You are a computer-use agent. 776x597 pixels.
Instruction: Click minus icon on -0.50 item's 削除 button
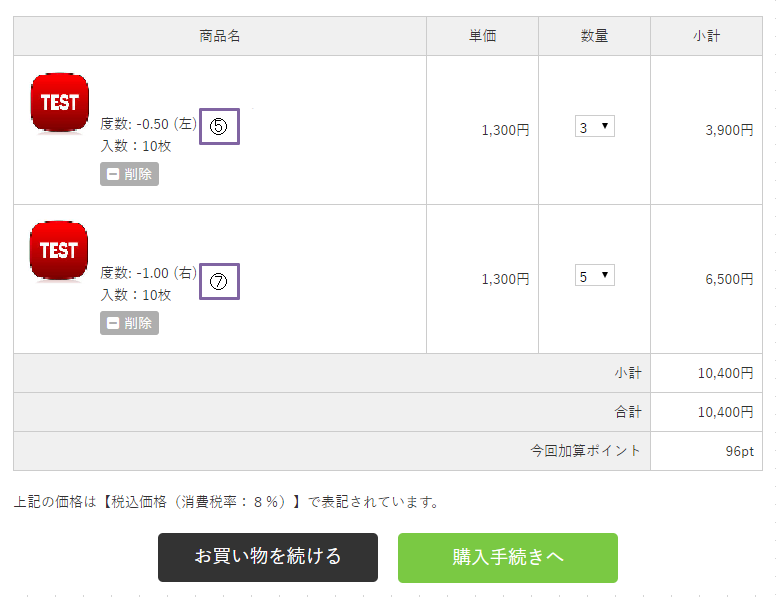pyautogui.click(x=113, y=174)
